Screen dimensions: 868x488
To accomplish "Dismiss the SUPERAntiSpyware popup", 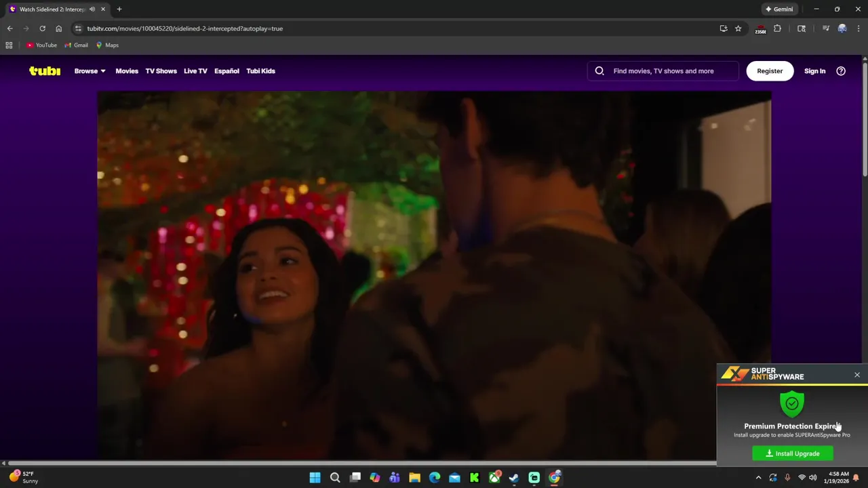I will point(857,375).
